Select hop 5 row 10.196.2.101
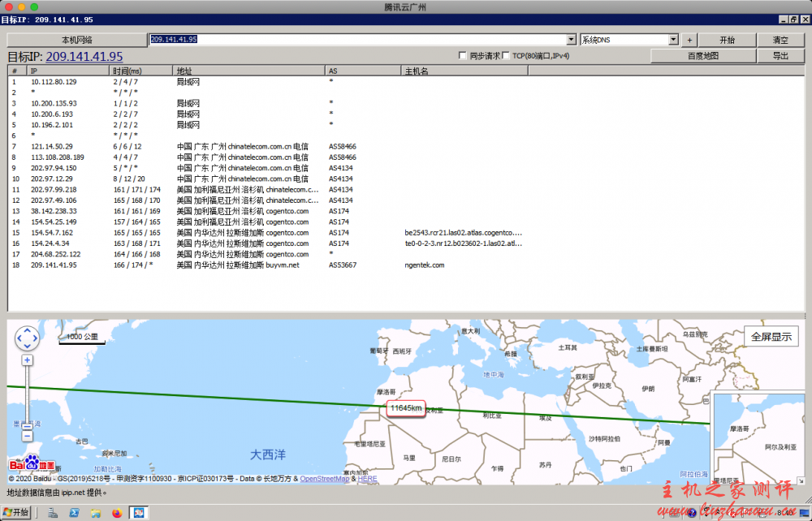The image size is (812, 521). tap(406, 125)
